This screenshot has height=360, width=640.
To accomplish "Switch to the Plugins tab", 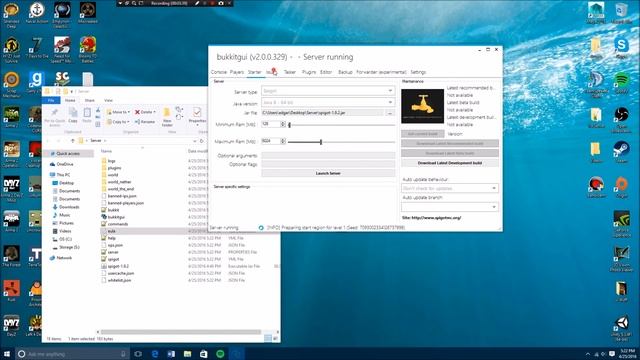I will click(x=309, y=72).
